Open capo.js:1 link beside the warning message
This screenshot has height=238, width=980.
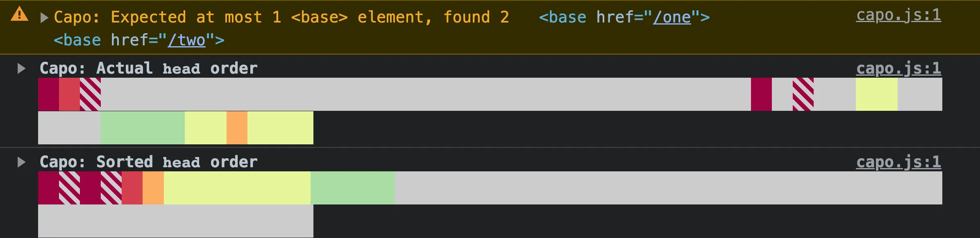tap(898, 16)
